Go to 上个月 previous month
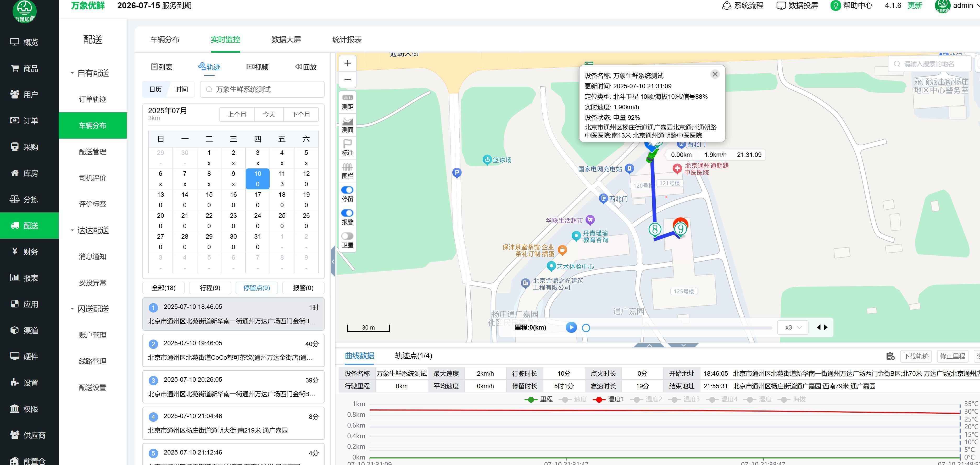The height and width of the screenshot is (465, 980). [x=237, y=115]
